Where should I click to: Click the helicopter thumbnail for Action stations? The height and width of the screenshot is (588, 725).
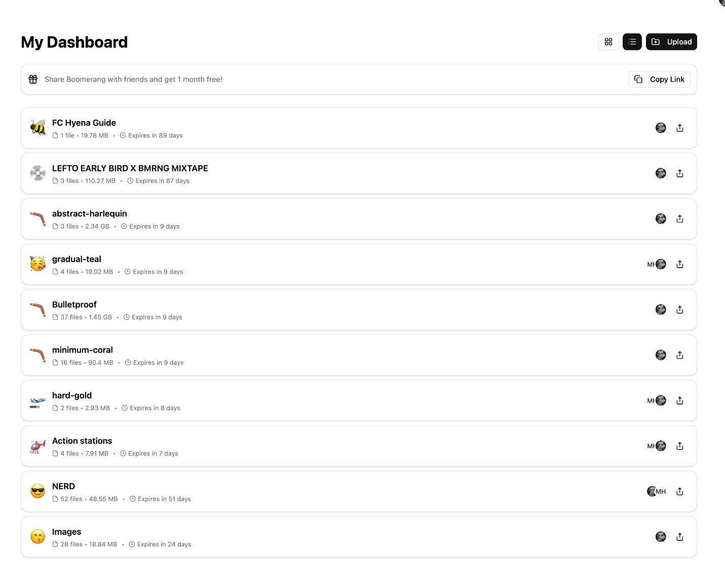37,446
